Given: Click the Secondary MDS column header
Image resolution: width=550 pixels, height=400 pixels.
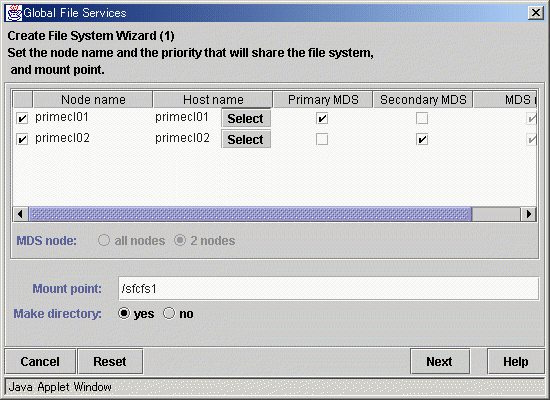Looking at the screenshot, I should [x=423, y=100].
